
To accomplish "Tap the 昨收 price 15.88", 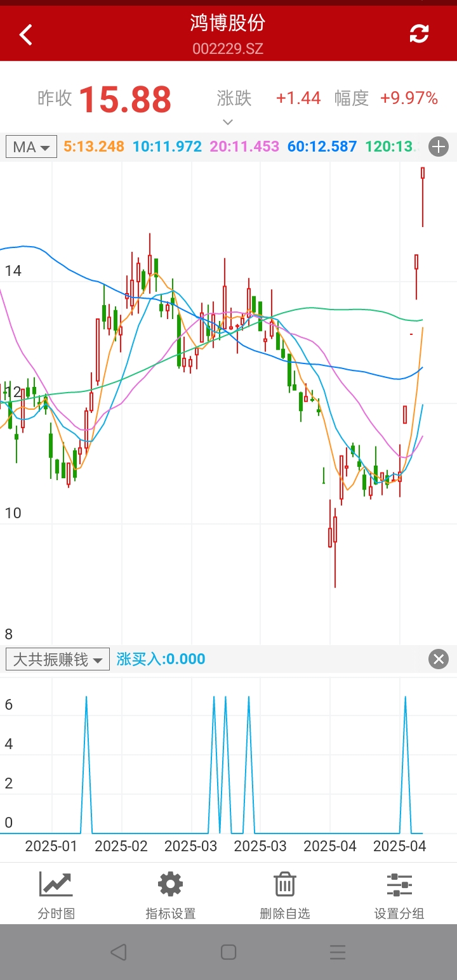I will (125, 100).
